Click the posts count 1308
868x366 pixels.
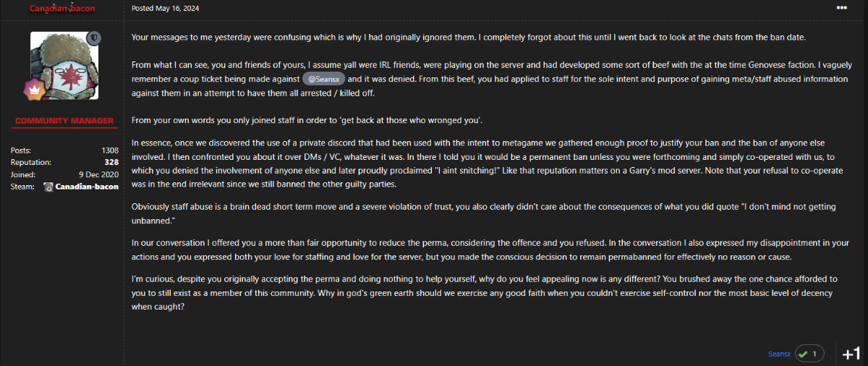pyautogui.click(x=110, y=150)
